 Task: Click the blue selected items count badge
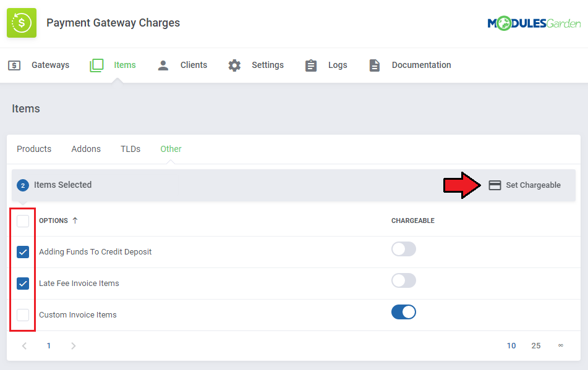[23, 185]
